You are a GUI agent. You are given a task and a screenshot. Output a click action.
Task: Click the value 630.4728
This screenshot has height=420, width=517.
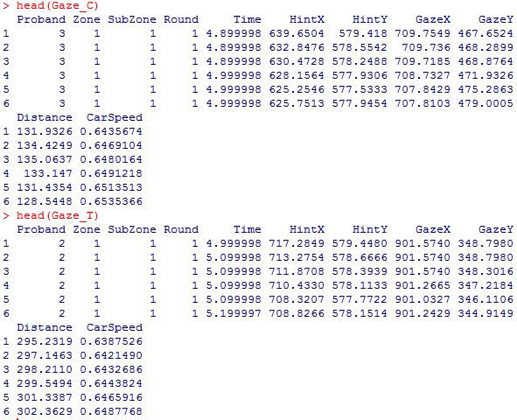click(297, 61)
